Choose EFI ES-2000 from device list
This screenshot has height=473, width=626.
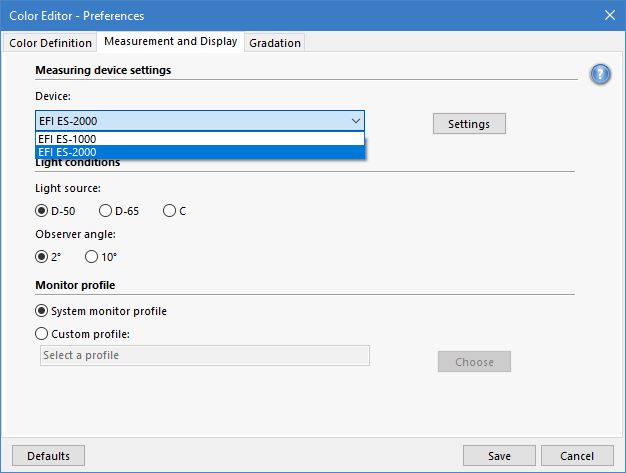point(200,152)
